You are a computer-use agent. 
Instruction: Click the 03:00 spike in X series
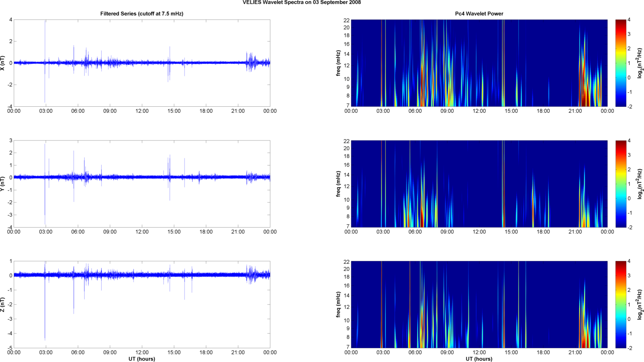pyautogui.click(x=45, y=43)
